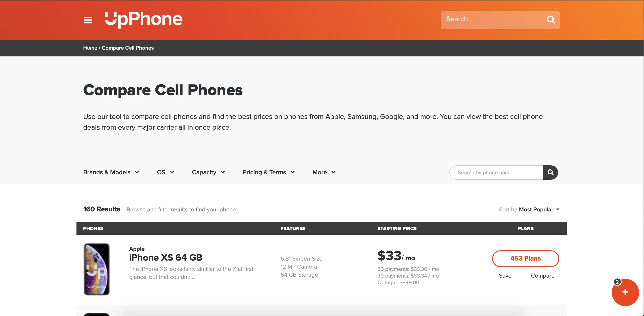Expand the OS dropdown filter
Image resolution: width=644 pixels, height=316 pixels.
[x=165, y=172]
